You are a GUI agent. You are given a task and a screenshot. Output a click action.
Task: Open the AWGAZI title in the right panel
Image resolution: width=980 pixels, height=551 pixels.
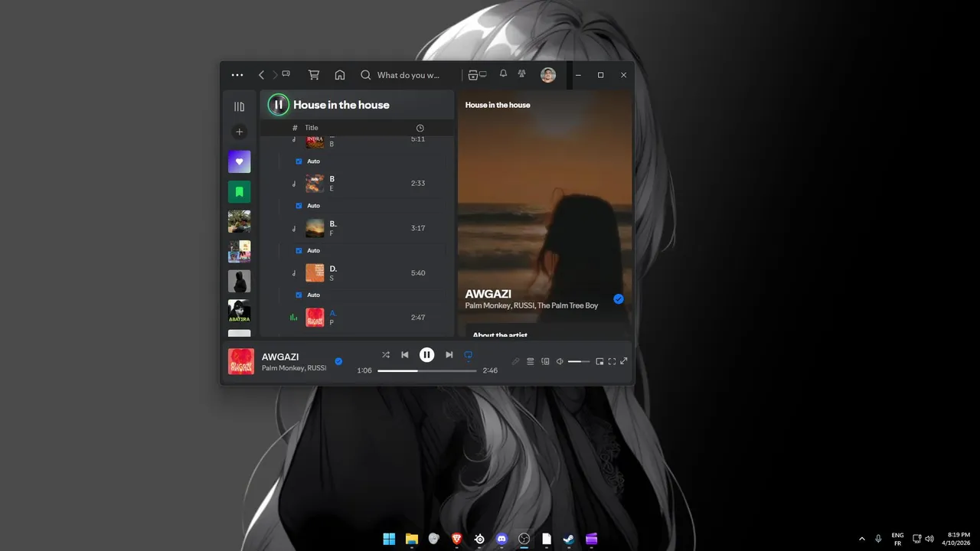tap(488, 294)
